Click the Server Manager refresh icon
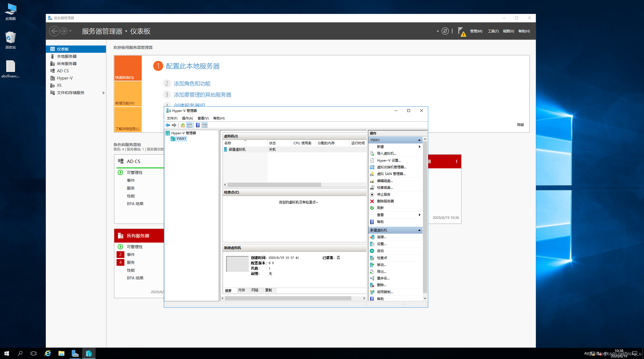644x359 pixels. click(445, 31)
